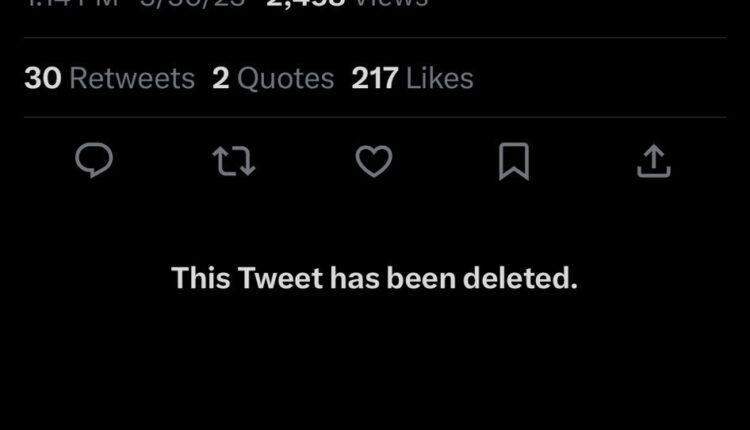Bookmark this tweet

click(x=513, y=161)
